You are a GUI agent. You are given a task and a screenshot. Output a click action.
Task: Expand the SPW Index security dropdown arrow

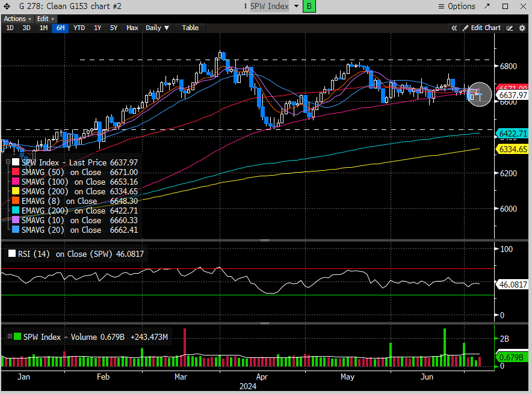296,6
